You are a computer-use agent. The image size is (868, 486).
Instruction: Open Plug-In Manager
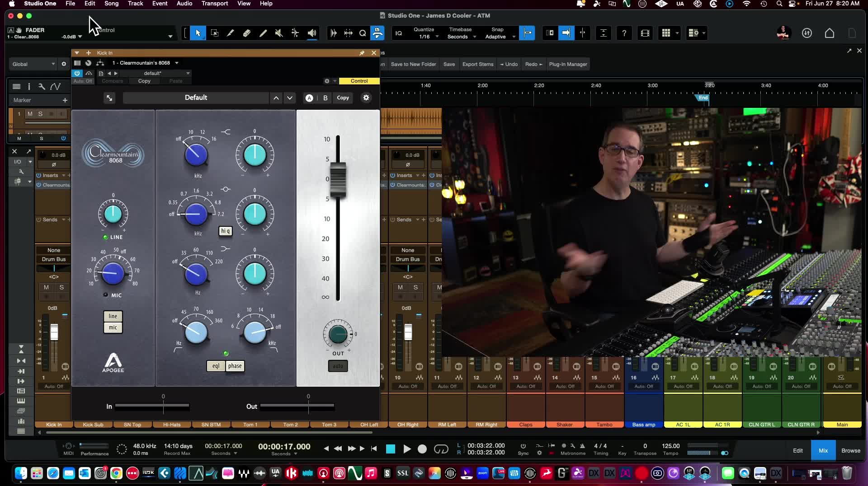[x=568, y=64]
